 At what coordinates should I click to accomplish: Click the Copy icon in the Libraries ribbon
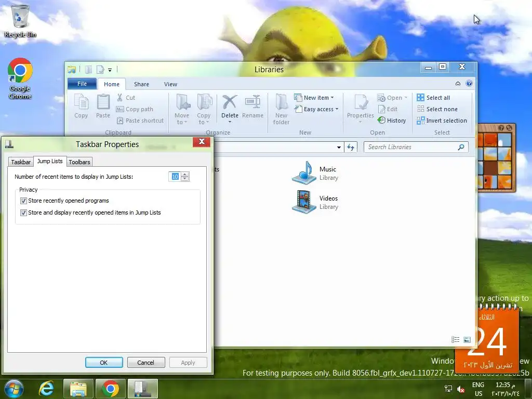coord(81,106)
